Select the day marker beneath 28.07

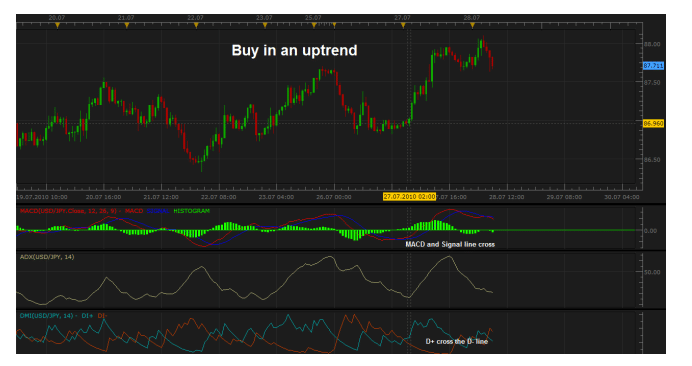(472, 26)
